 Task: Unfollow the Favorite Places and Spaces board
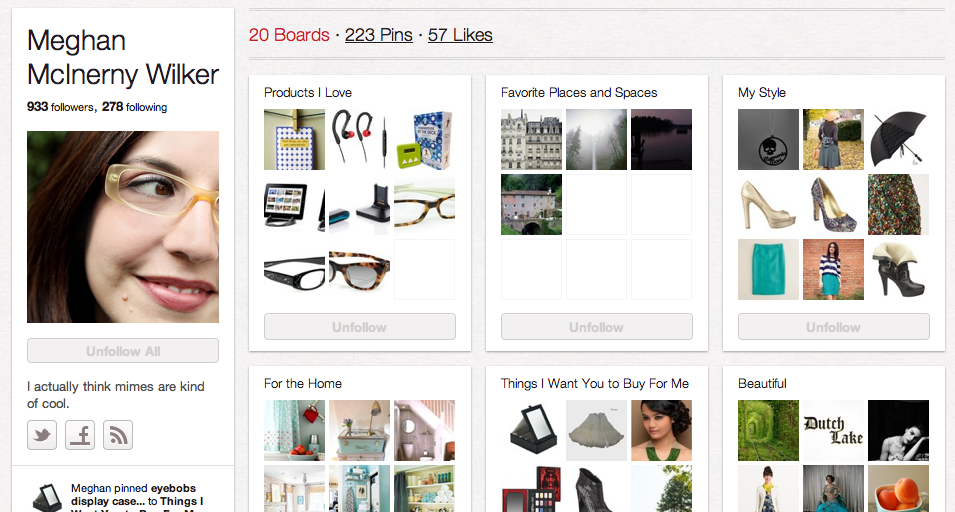596,327
